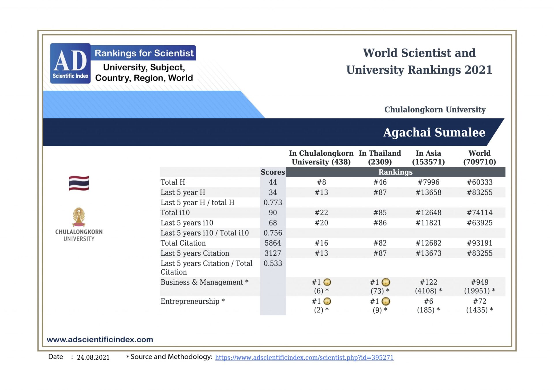Click the Rankings header bar
This screenshot has height=392, width=554.
click(x=395, y=172)
